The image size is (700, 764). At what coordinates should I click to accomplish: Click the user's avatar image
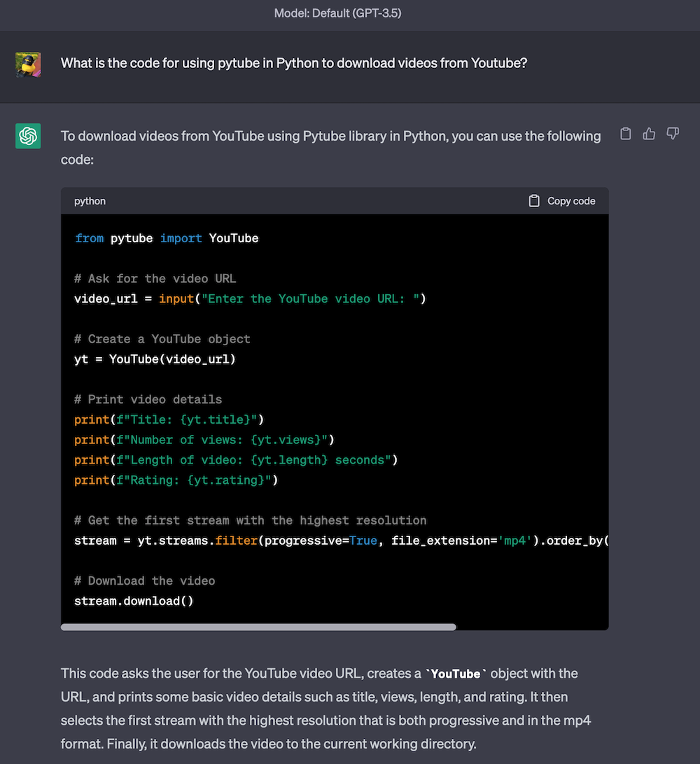point(28,65)
